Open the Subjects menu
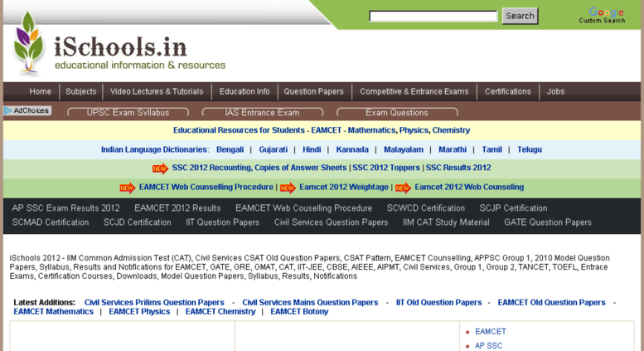644x351 pixels. (x=81, y=91)
